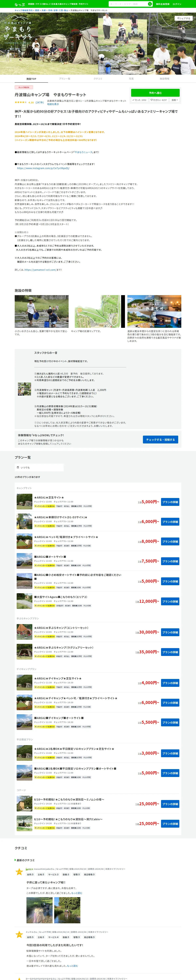Screen dimensions: 196x980
Task: Toggle the 行った 1032 check button
Action: tap(139, 100)
